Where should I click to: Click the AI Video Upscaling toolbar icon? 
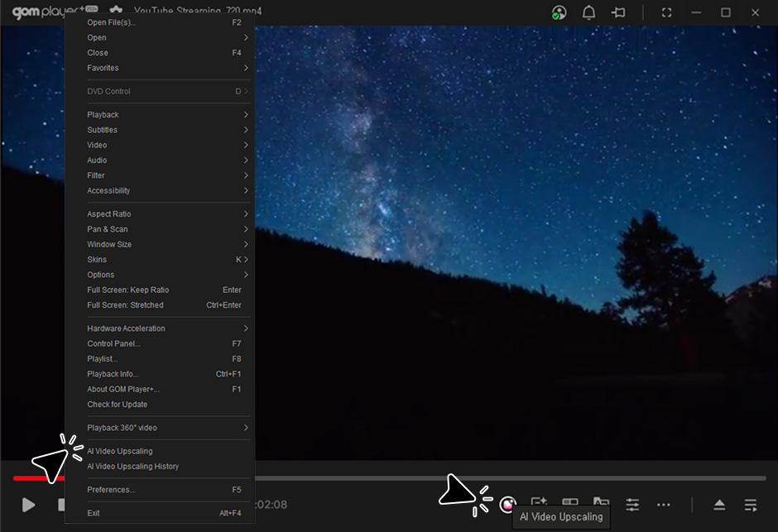click(x=508, y=504)
